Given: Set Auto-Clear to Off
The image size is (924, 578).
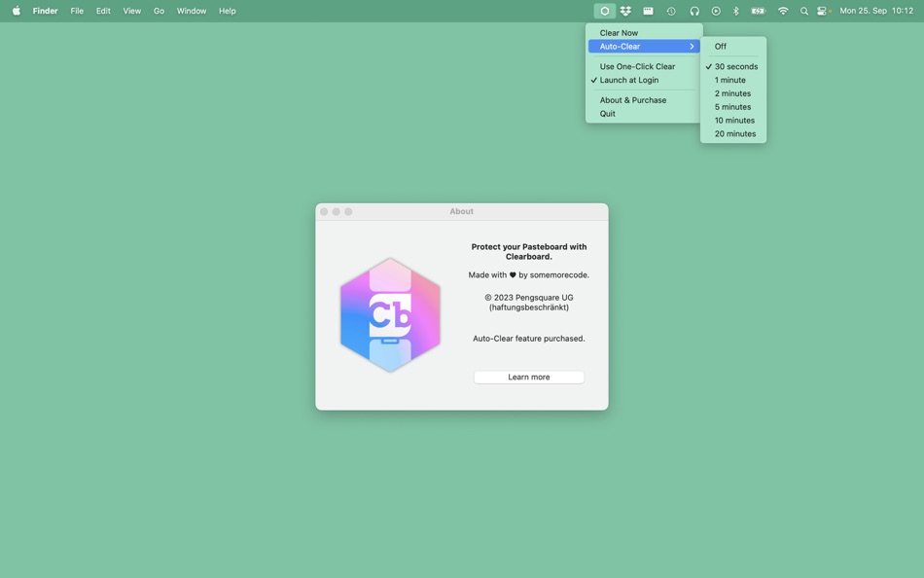Looking at the screenshot, I should click(733, 47).
